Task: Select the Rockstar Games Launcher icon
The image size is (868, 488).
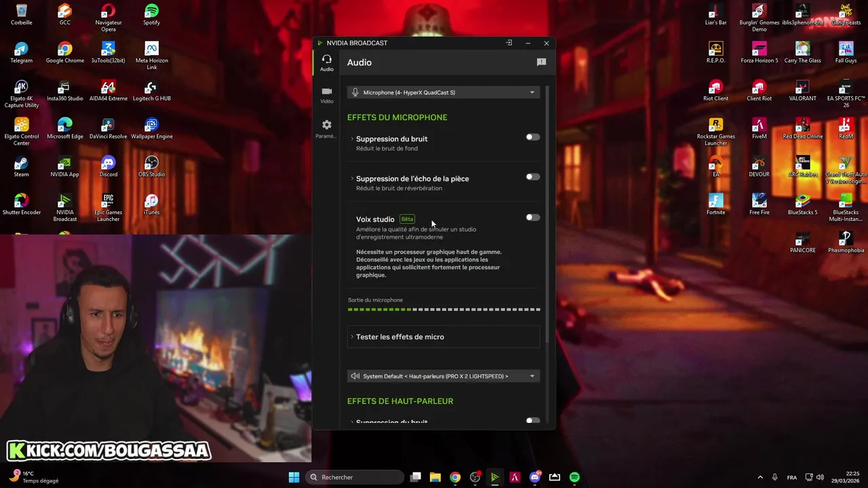Action: coord(716,132)
